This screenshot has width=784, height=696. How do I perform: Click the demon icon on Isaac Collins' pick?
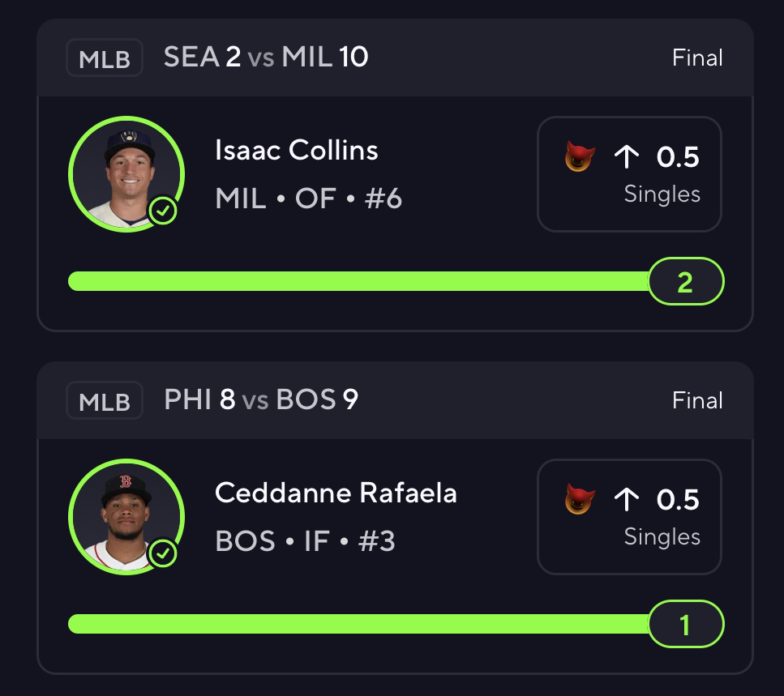[x=579, y=156]
